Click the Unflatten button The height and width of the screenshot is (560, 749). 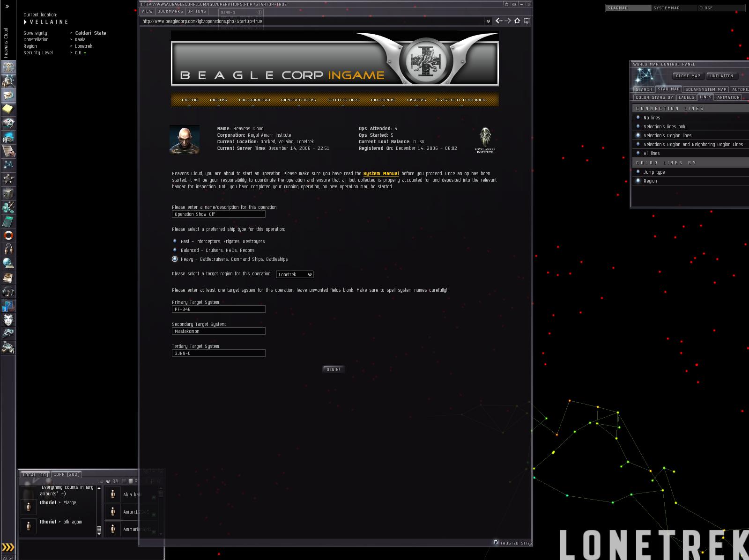coord(721,76)
